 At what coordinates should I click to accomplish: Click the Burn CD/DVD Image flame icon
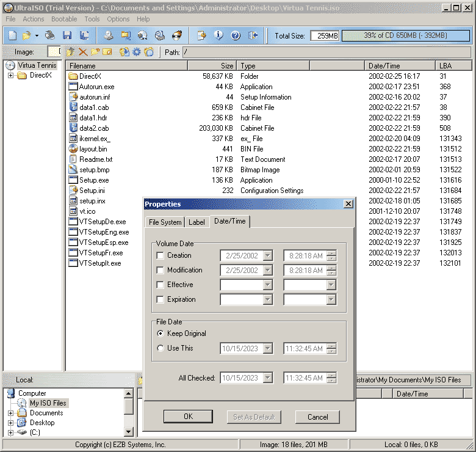(177, 35)
